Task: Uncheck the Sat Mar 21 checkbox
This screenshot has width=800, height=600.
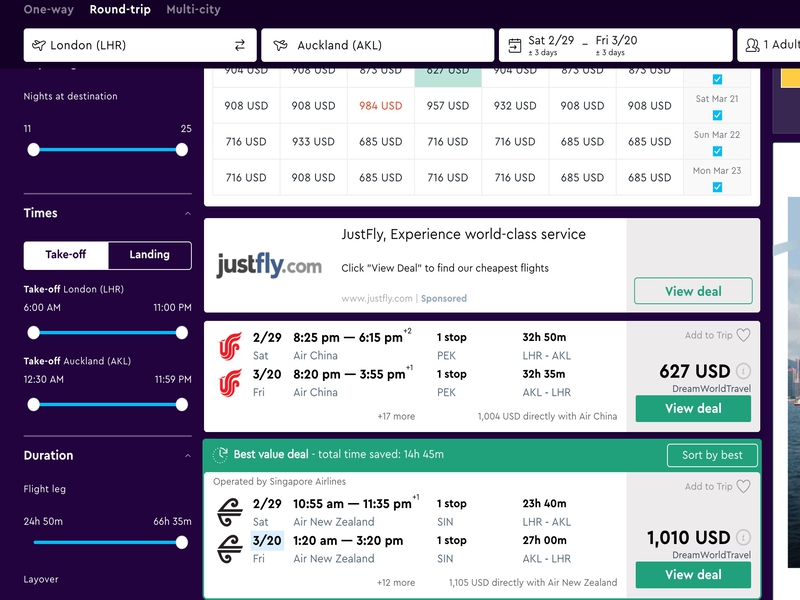Action: [717, 115]
